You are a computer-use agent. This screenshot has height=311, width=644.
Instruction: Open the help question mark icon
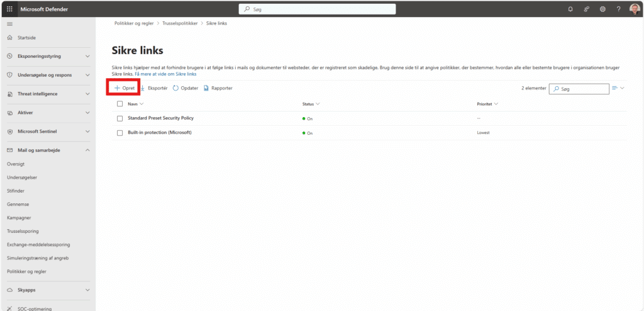coord(619,9)
